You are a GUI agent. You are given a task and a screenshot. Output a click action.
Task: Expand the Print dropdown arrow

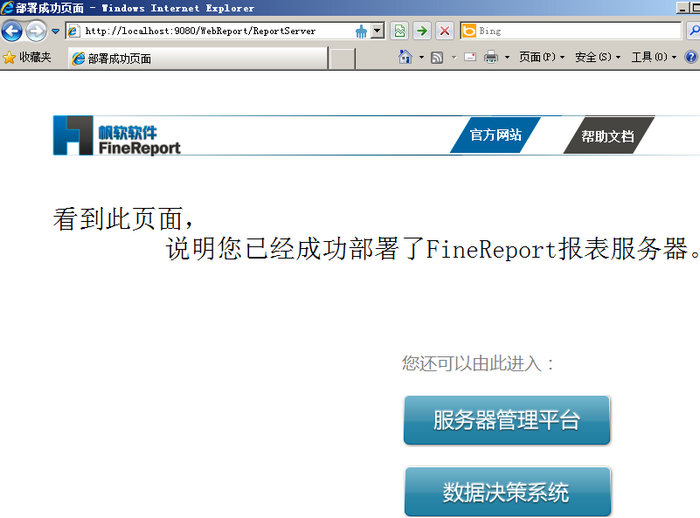click(x=507, y=57)
